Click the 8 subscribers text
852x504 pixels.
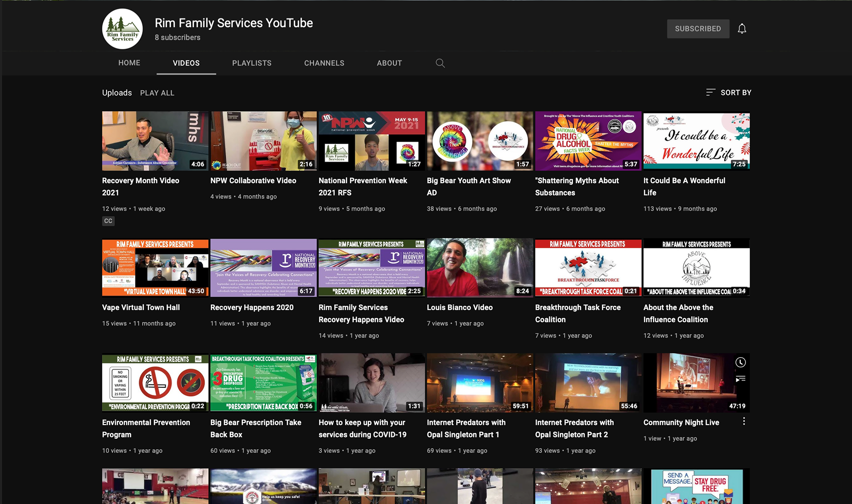pos(177,38)
